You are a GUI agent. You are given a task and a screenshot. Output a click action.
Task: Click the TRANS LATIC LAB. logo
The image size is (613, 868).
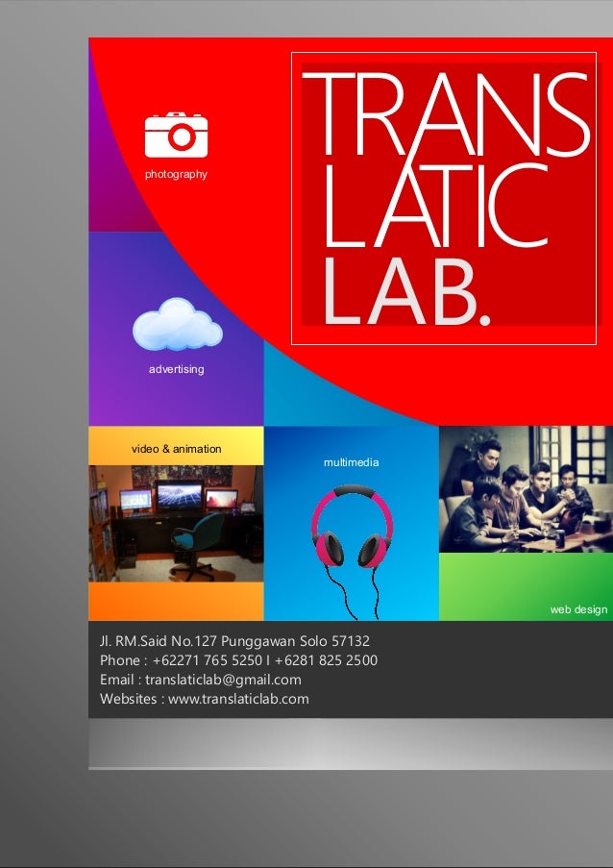point(444,198)
